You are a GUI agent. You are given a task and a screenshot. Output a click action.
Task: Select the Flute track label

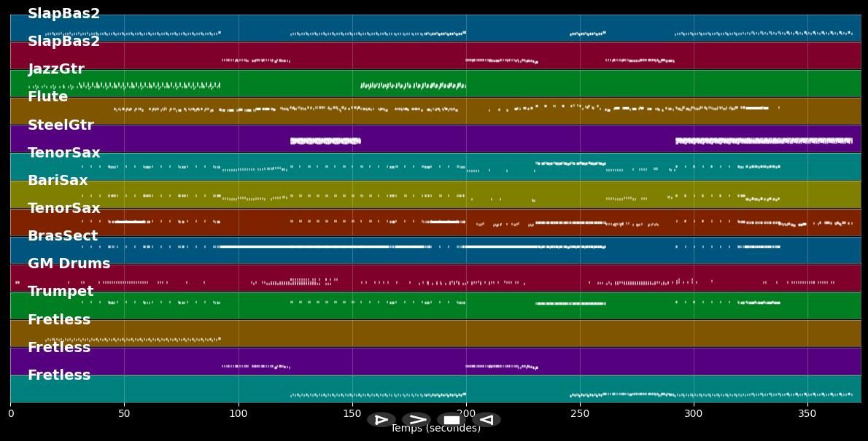[47, 97]
